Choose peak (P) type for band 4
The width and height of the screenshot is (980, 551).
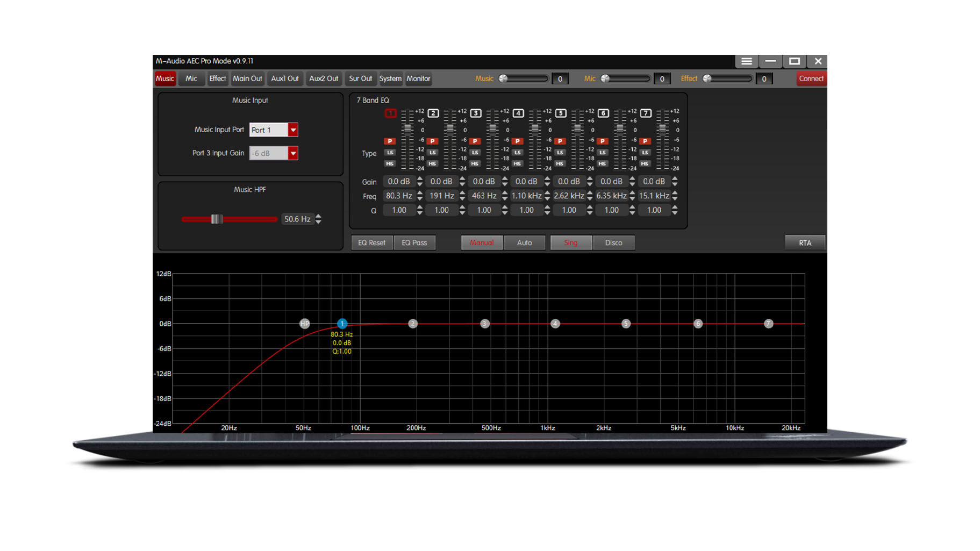pos(518,141)
